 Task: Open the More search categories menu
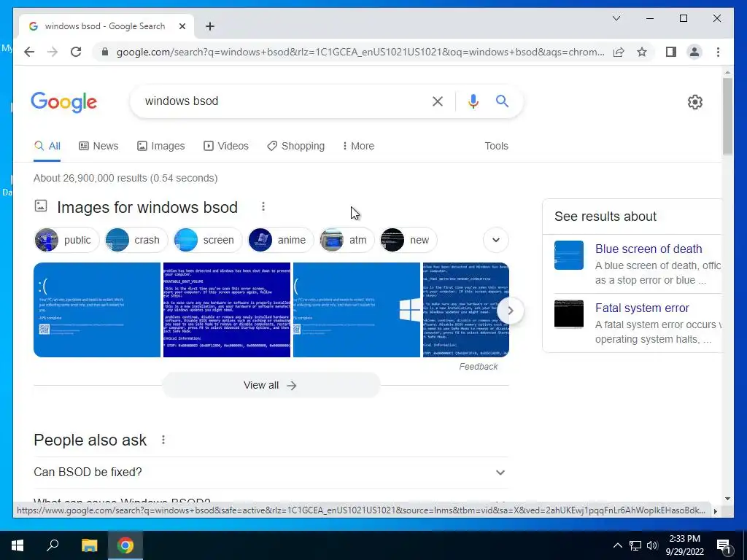(x=358, y=146)
